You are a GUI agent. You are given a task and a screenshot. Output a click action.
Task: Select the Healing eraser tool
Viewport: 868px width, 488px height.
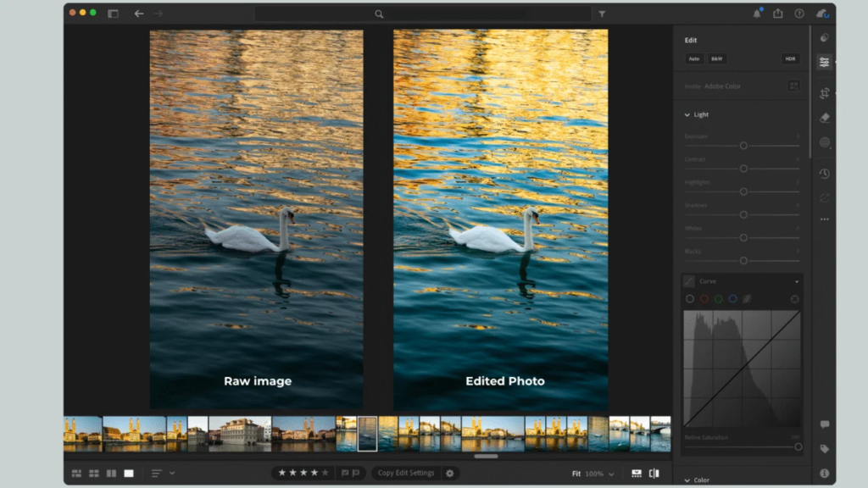pos(824,118)
